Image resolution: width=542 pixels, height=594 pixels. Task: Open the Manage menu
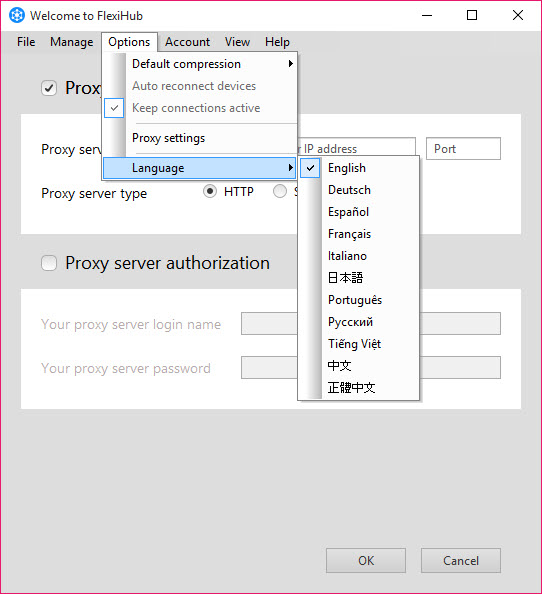coord(71,42)
